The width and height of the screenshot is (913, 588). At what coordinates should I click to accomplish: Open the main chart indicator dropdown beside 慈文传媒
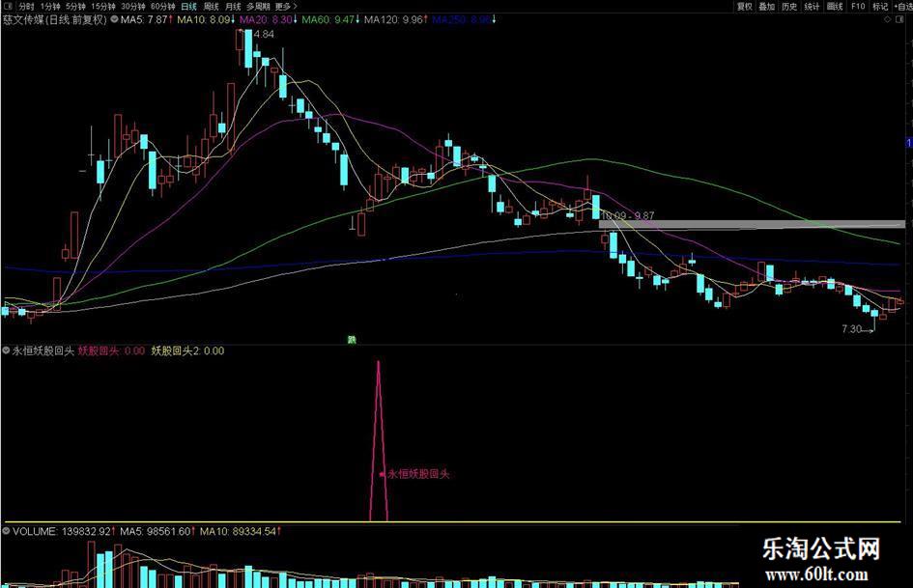pyautogui.click(x=115, y=19)
